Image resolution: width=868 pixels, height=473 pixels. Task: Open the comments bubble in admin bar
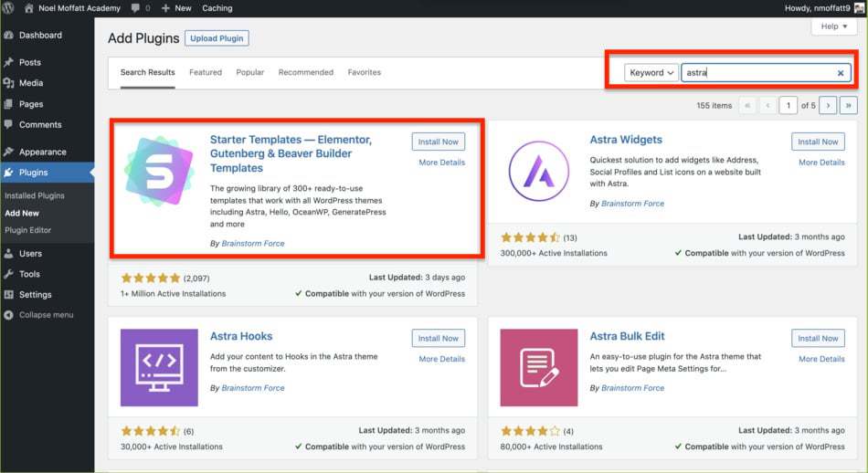pyautogui.click(x=135, y=7)
